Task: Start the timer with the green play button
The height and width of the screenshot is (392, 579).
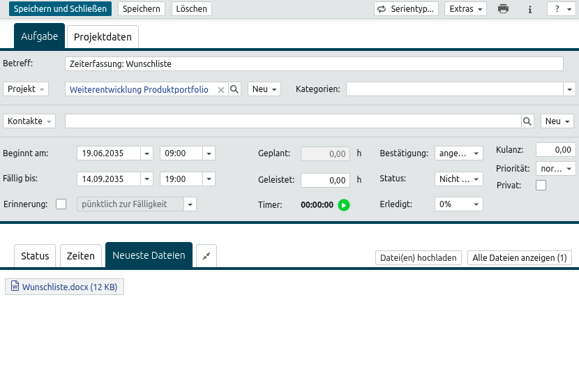Action: 343,205
